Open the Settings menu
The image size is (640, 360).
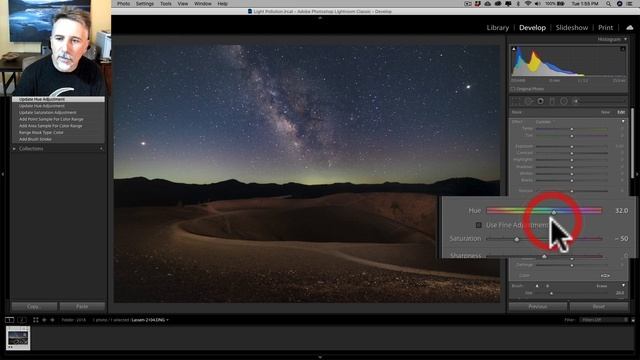click(x=145, y=4)
